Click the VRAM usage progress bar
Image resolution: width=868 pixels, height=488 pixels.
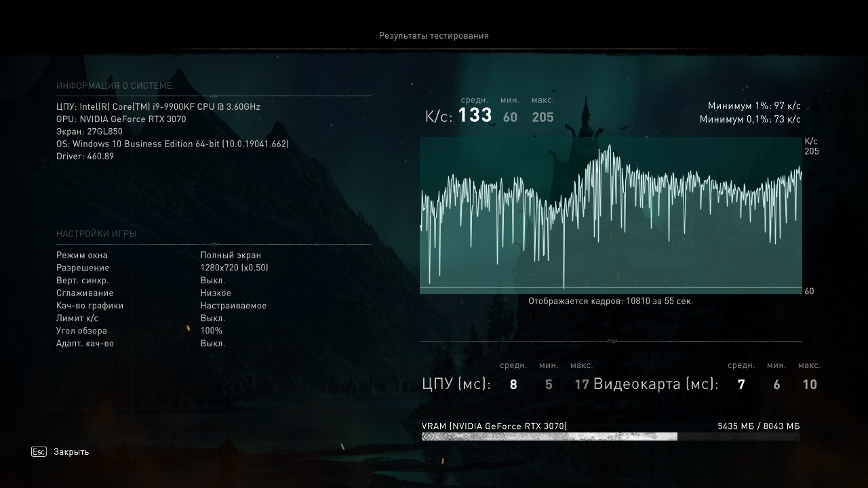pyautogui.click(x=611, y=436)
